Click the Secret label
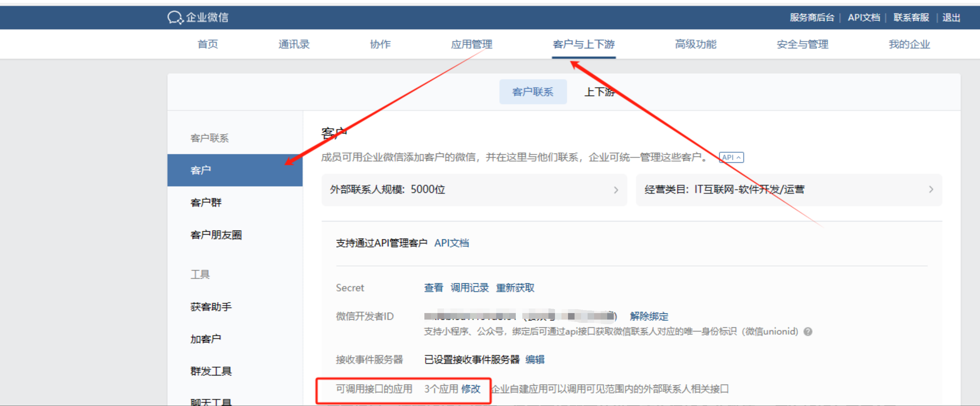The height and width of the screenshot is (406, 980). [350, 288]
